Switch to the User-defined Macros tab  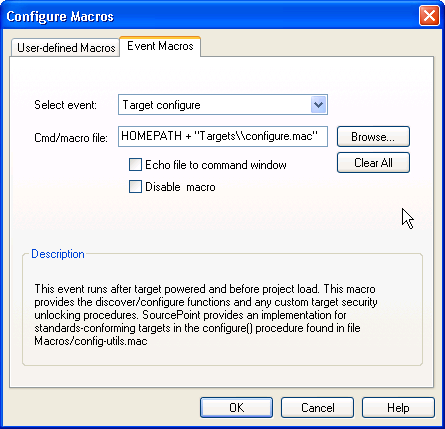tap(66, 48)
